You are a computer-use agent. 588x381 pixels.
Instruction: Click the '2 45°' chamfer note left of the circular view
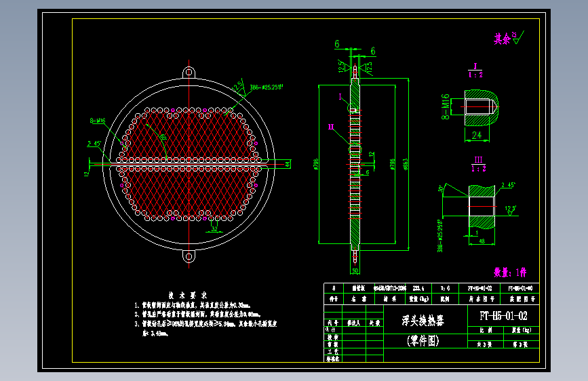point(94,143)
